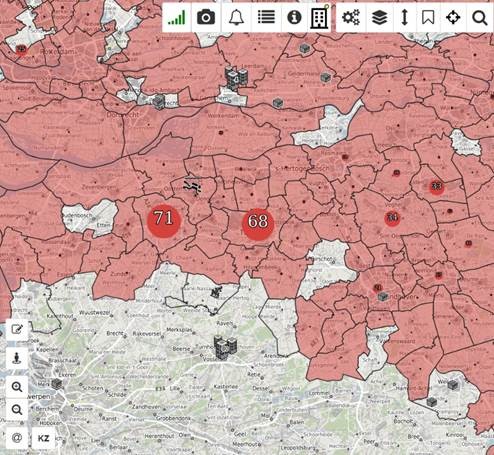Open the gears settings icon

[x=351, y=18]
